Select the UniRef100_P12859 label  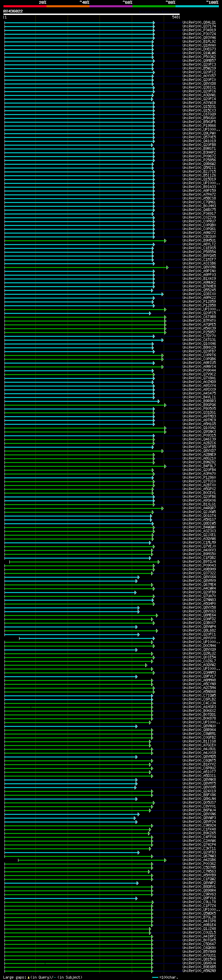(x=199, y=301)
